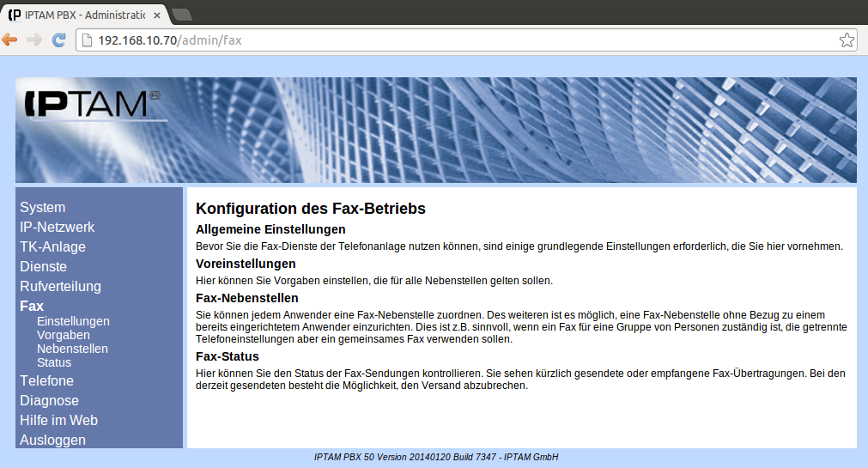Screen dimensions: 868x468
Task: Select Vorgaben under the Fax menu
Action: [64, 335]
